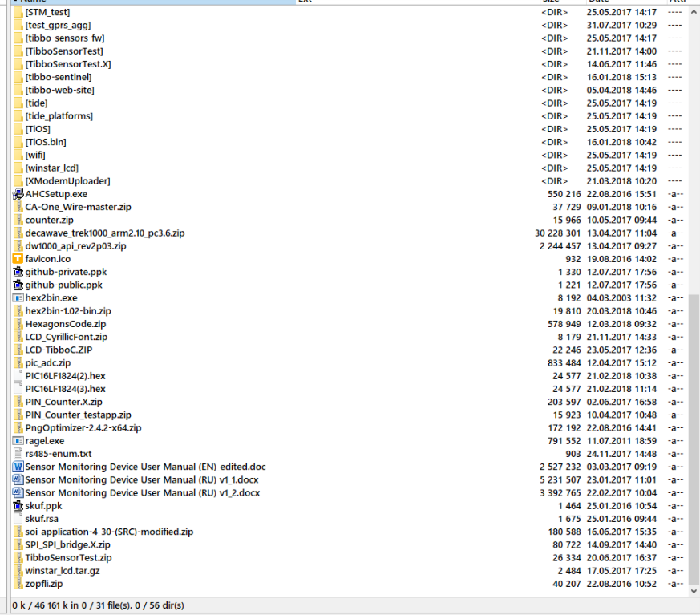Image resolution: width=700 pixels, height=615 pixels.
Task: Click the archive icon of winstar_lcd.tar.gz
Action: [18, 571]
